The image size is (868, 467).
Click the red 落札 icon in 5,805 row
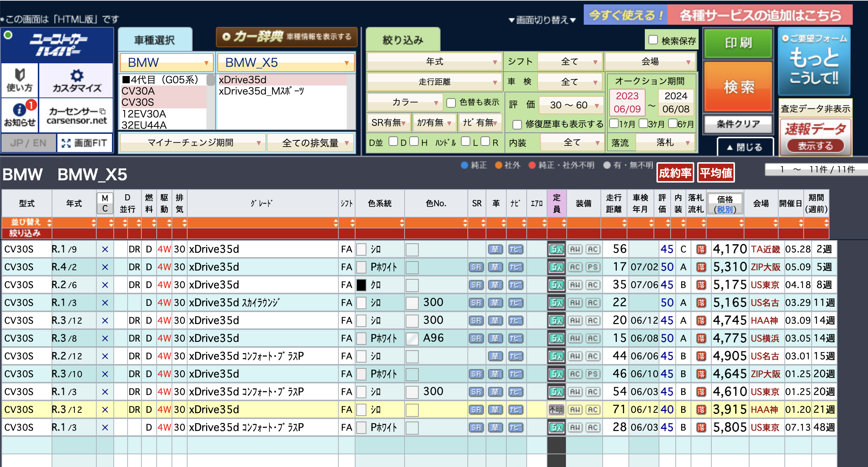[701, 427]
